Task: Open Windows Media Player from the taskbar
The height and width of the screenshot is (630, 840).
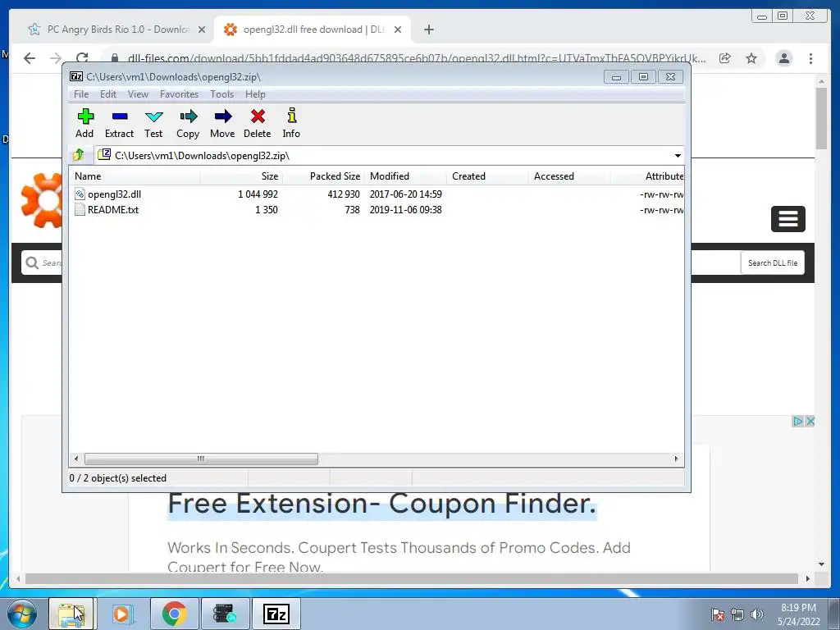Action: click(122, 614)
